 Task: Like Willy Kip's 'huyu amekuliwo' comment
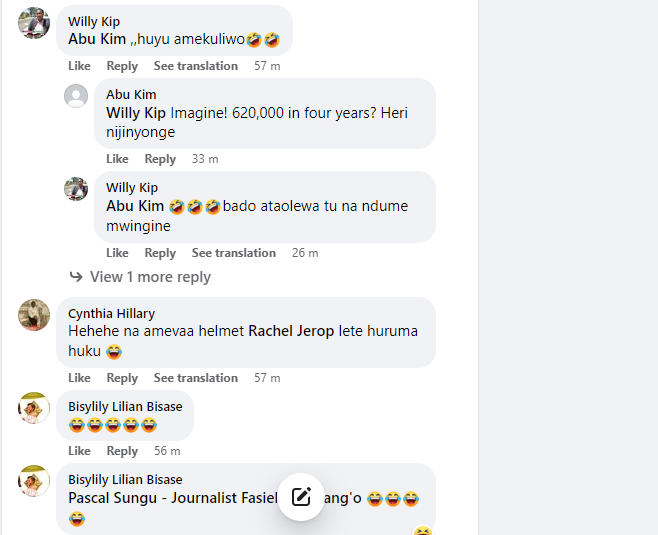[x=79, y=66]
